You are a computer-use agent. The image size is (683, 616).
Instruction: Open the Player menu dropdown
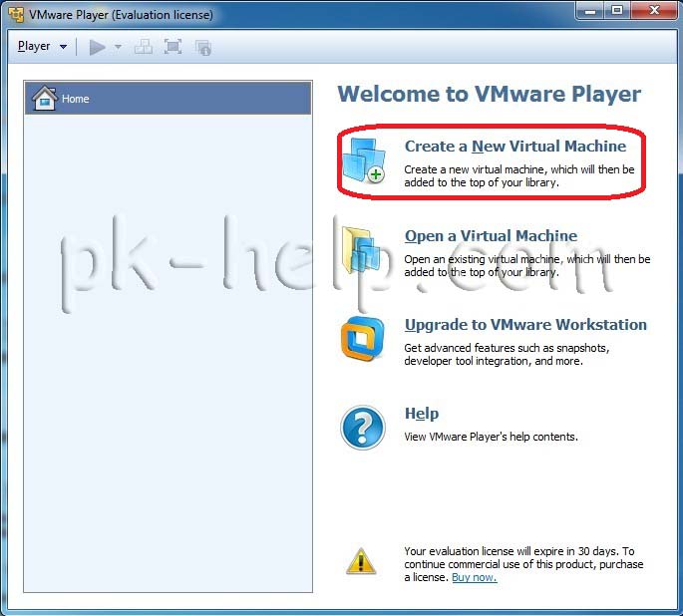42,46
